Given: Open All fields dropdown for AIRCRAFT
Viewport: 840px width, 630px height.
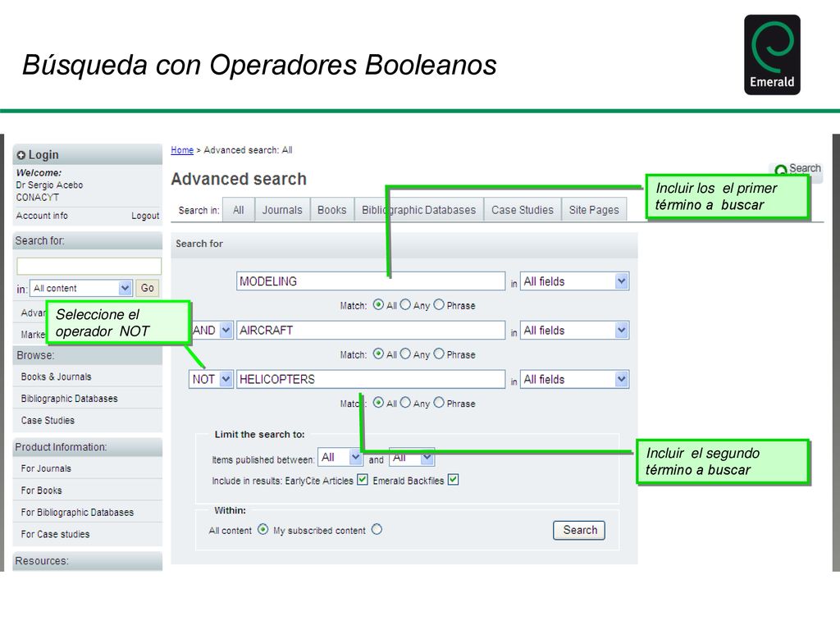Looking at the screenshot, I should pyautogui.click(x=574, y=330).
